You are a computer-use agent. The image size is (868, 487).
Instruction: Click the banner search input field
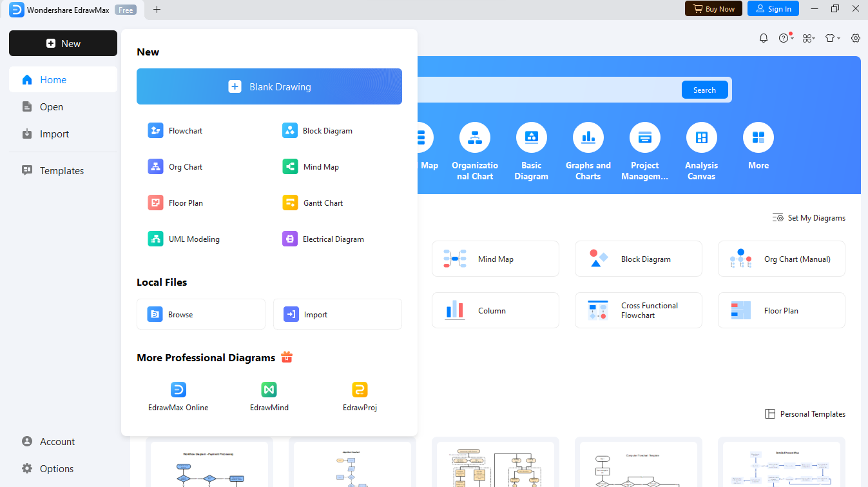coord(548,90)
